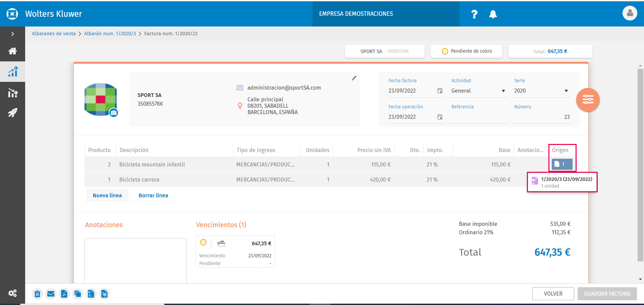Open the Wolters Kluwer logo icon
This screenshot has width=644, height=305.
[12, 13]
